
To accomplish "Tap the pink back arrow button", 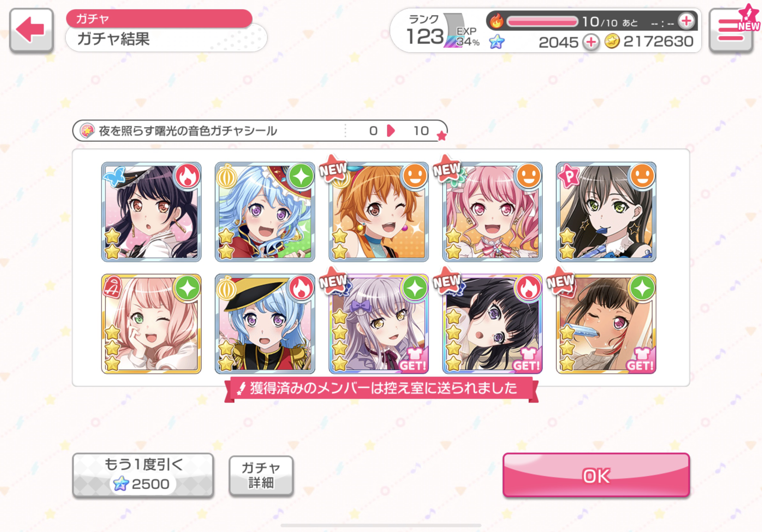I will coord(31,30).
